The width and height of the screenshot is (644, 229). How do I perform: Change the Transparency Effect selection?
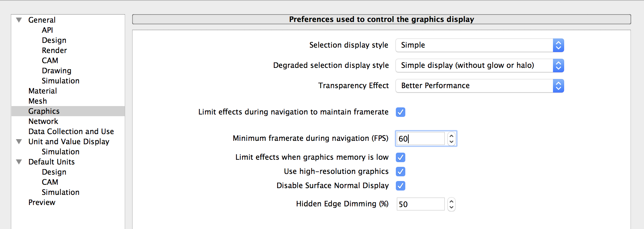(x=558, y=85)
